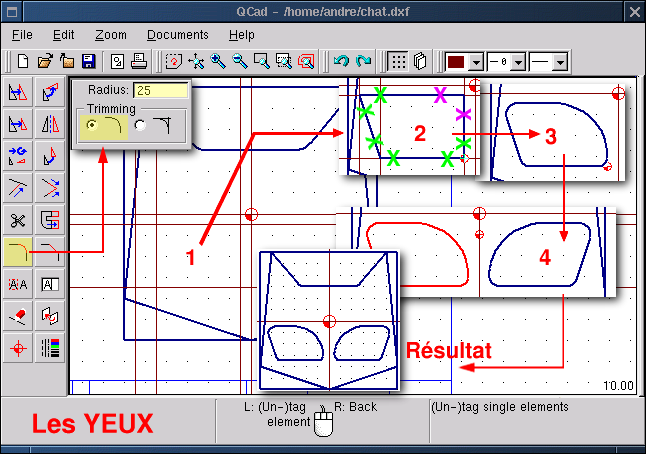Open the Documents menu

point(177,35)
